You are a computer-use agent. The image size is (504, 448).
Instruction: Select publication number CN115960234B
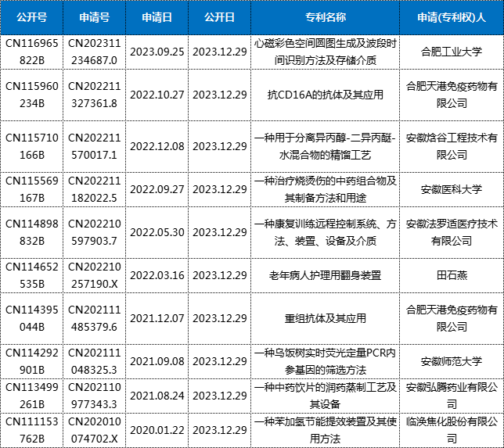point(32,95)
